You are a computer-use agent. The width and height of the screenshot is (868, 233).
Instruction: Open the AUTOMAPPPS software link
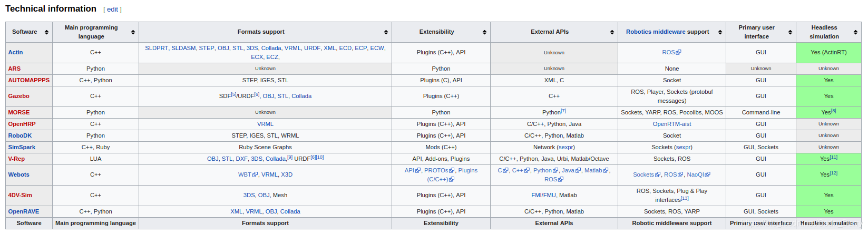pyautogui.click(x=29, y=80)
